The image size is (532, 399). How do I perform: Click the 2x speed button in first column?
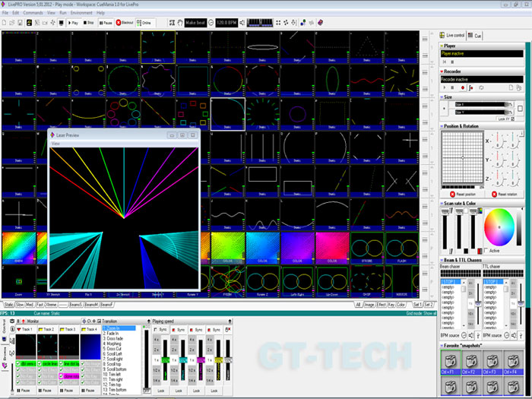(x=157, y=350)
